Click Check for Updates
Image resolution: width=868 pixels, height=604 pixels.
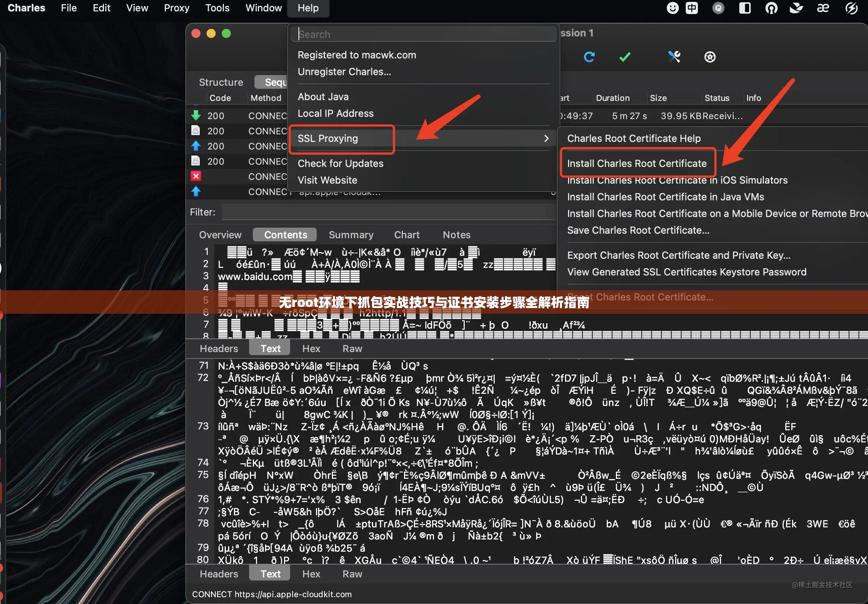[x=340, y=164]
